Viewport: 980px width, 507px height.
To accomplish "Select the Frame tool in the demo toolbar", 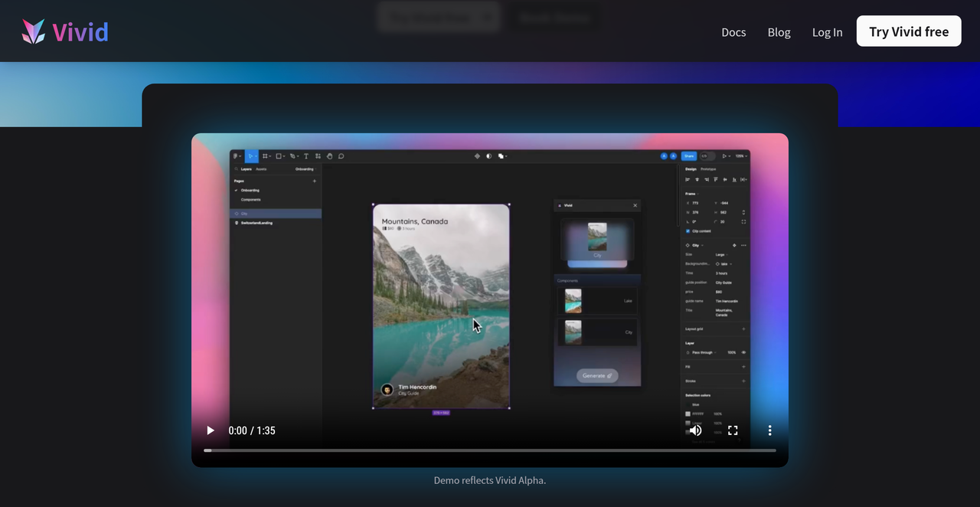I will pos(266,155).
